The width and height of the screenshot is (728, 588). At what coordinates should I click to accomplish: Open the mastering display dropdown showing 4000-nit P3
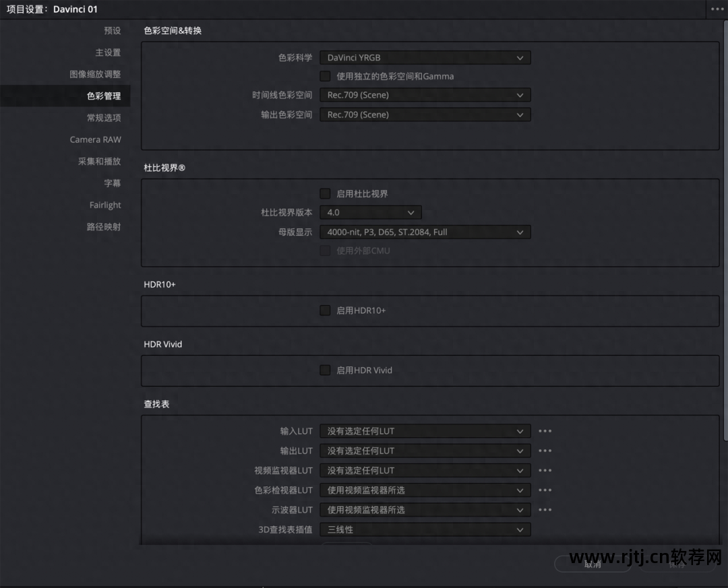pyautogui.click(x=425, y=232)
